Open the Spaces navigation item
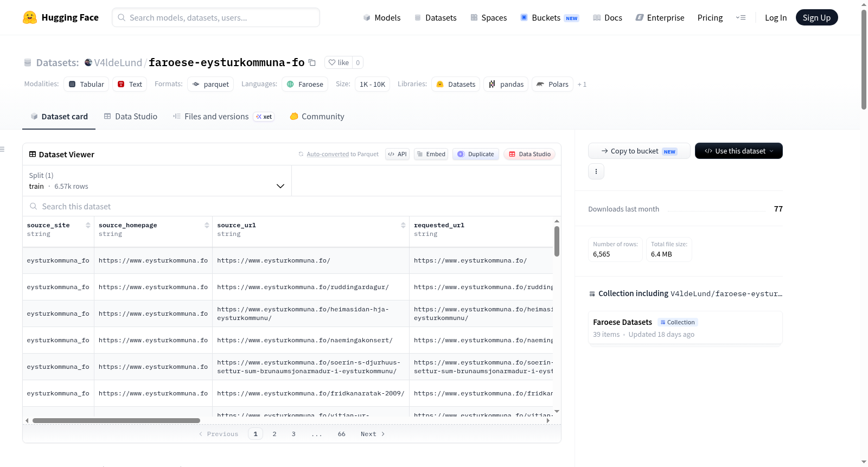 (489, 17)
